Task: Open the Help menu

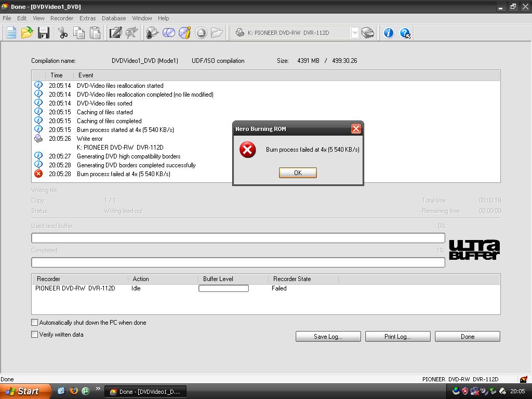Action: pos(163,18)
